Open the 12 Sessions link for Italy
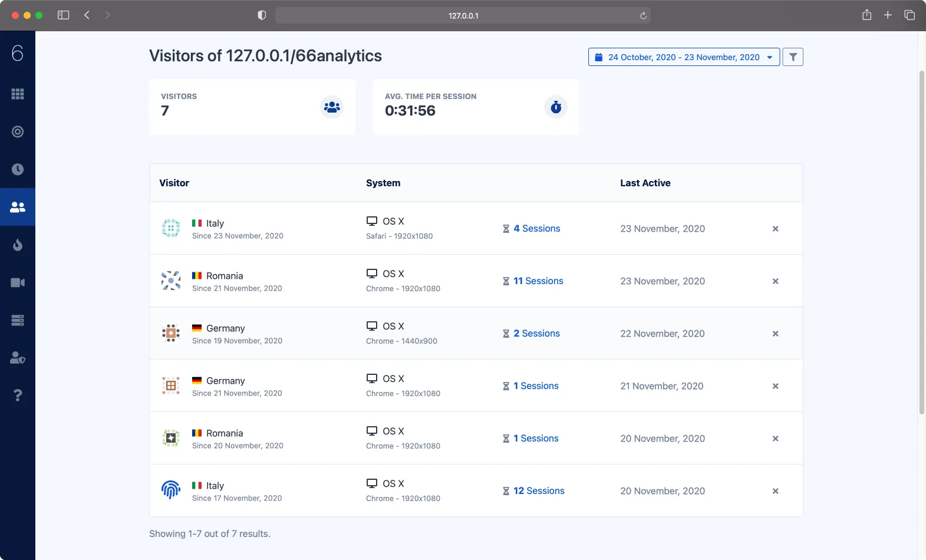Viewport: 926px width, 560px height. [x=539, y=491]
